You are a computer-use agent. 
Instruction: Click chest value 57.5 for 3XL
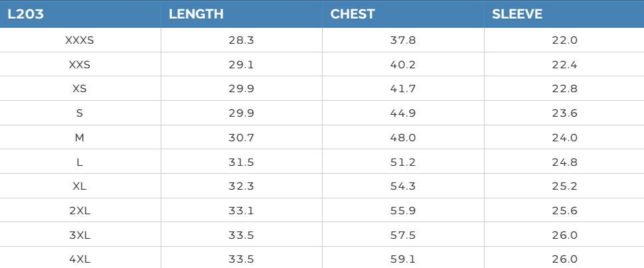pyautogui.click(x=403, y=235)
